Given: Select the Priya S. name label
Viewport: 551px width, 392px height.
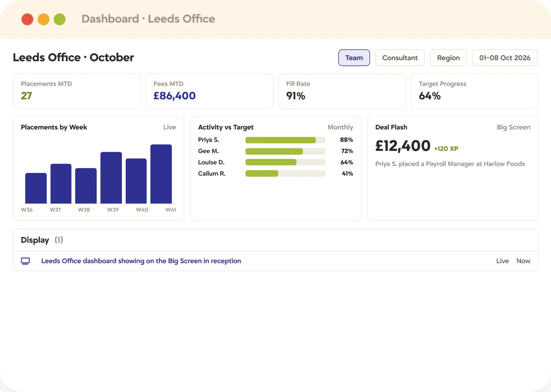Looking at the screenshot, I should [208, 140].
